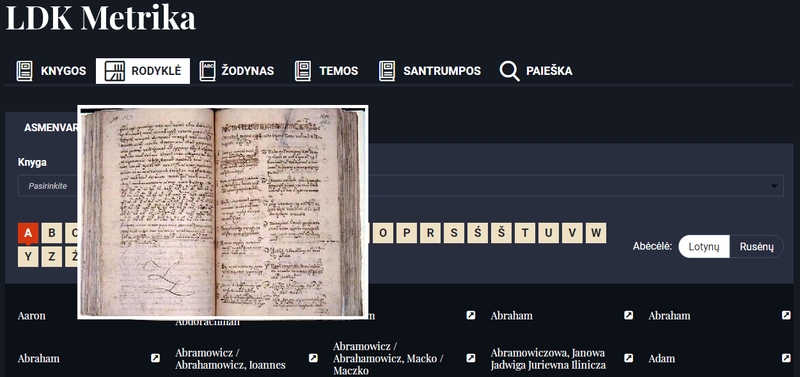Open the Aaron entry link
Viewport: 800px width, 377px height.
pos(32,316)
